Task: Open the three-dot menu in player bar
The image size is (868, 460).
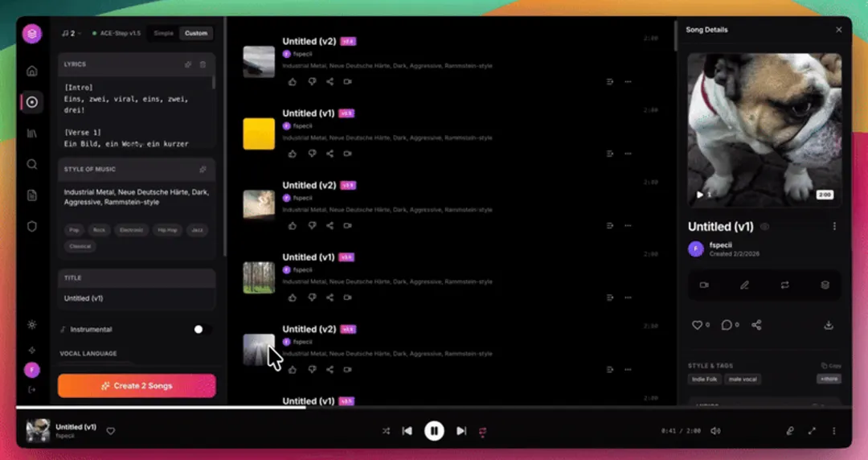Action: point(834,430)
